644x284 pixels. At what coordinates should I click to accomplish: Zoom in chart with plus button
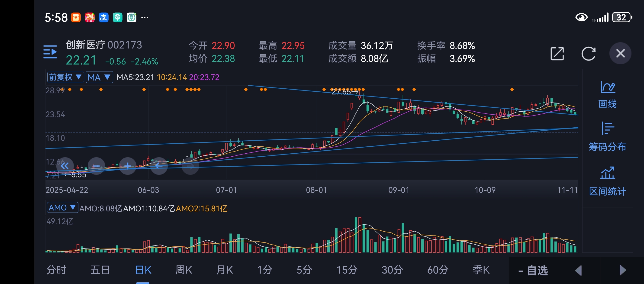click(128, 166)
